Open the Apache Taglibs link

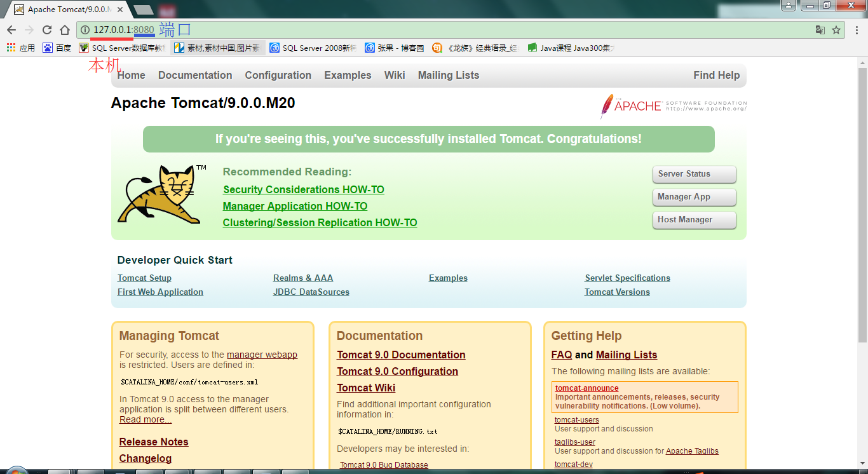[692, 451]
